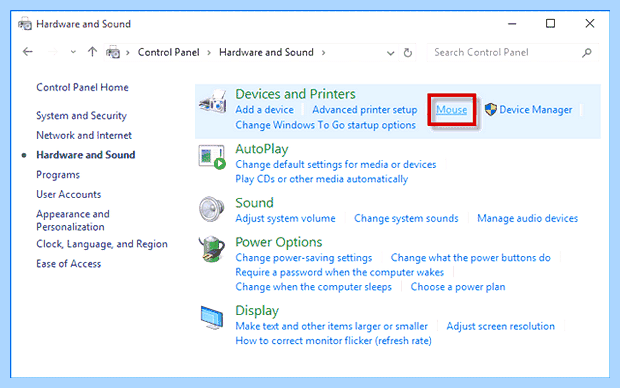
Task: Open Appearance and Personalization
Action: click(x=73, y=220)
